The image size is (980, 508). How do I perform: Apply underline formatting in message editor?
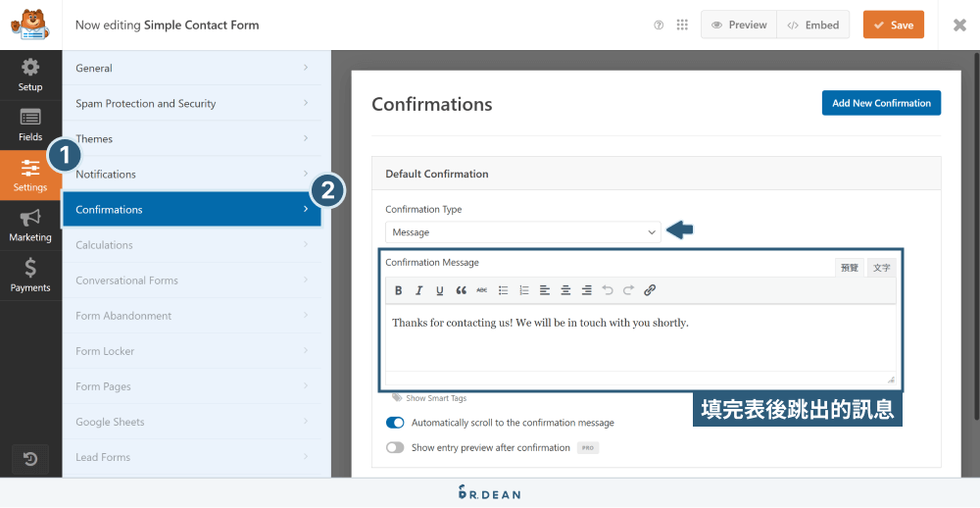click(x=440, y=290)
